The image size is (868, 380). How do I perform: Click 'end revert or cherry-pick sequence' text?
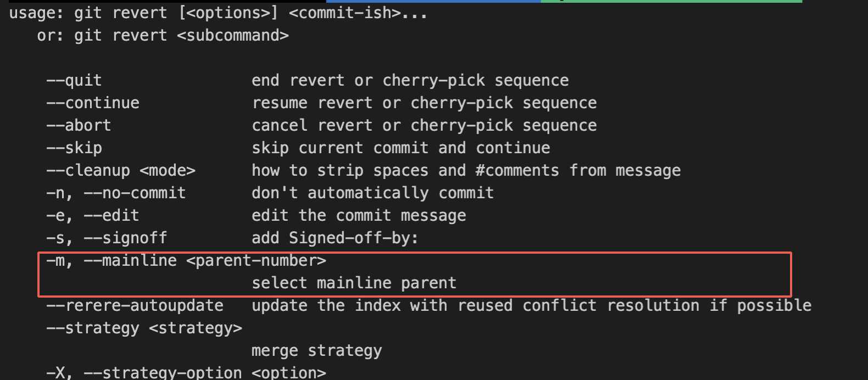(x=410, y=81)
